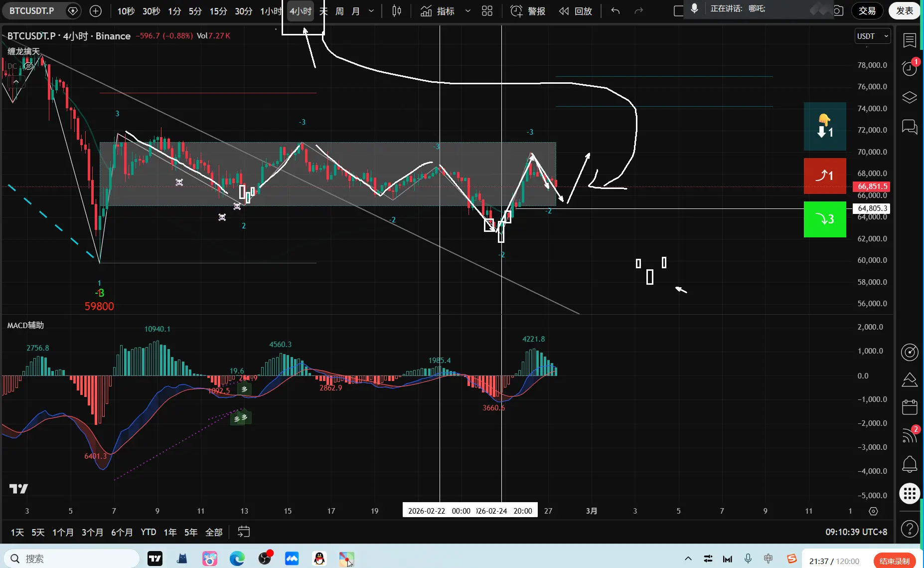The height and width of the screenshot is (568, 924).
Task: Toggle the Chinese input method indicator
Action: point(769,559)
